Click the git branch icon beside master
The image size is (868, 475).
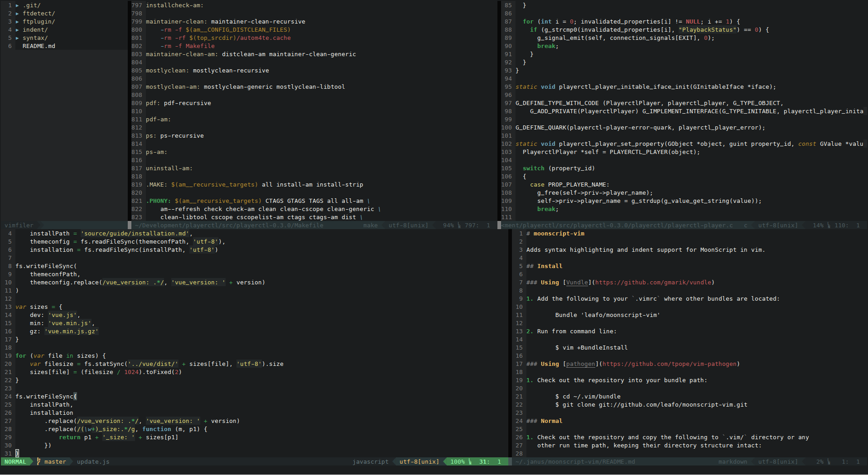pos(39,462)
